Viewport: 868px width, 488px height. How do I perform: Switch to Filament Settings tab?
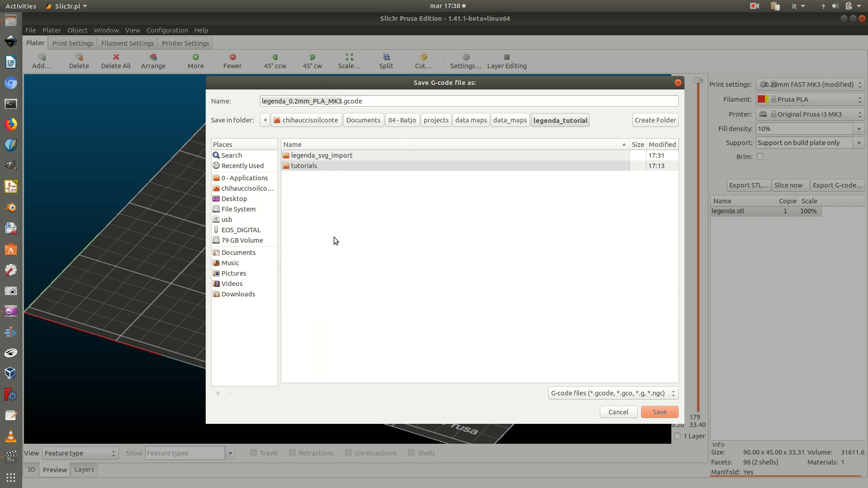127,43
